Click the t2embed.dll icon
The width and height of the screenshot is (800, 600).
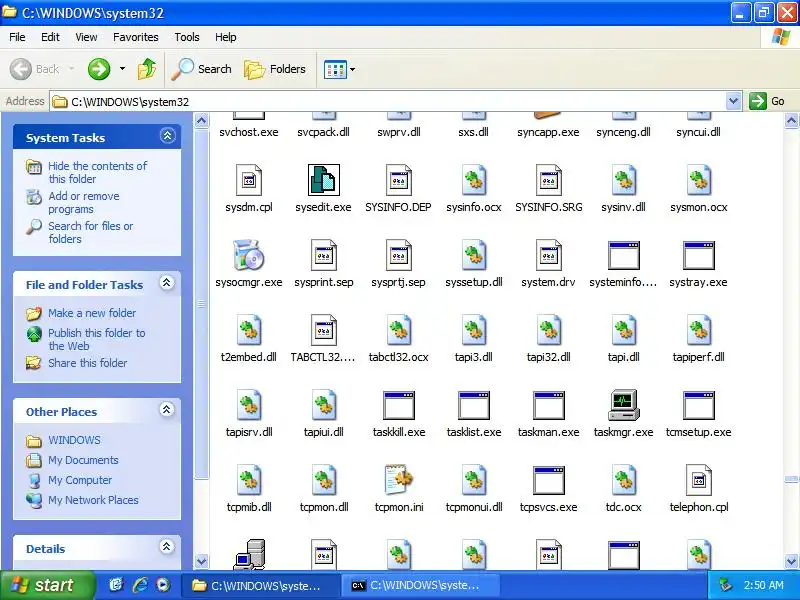[248, 330]
